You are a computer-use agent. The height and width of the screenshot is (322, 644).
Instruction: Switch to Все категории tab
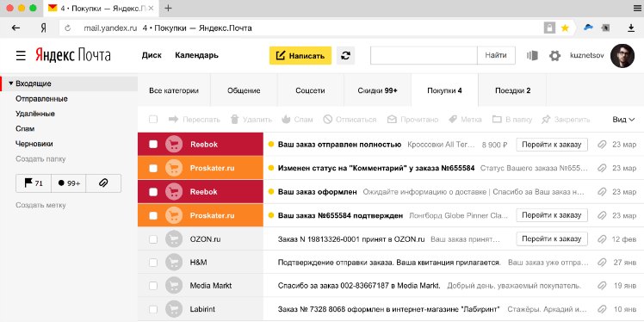coord(174,90)
